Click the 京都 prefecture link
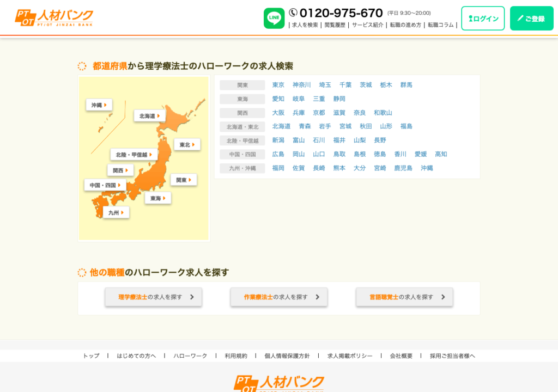The height and width of the screenshot is (392, 558). coord(319,112)
